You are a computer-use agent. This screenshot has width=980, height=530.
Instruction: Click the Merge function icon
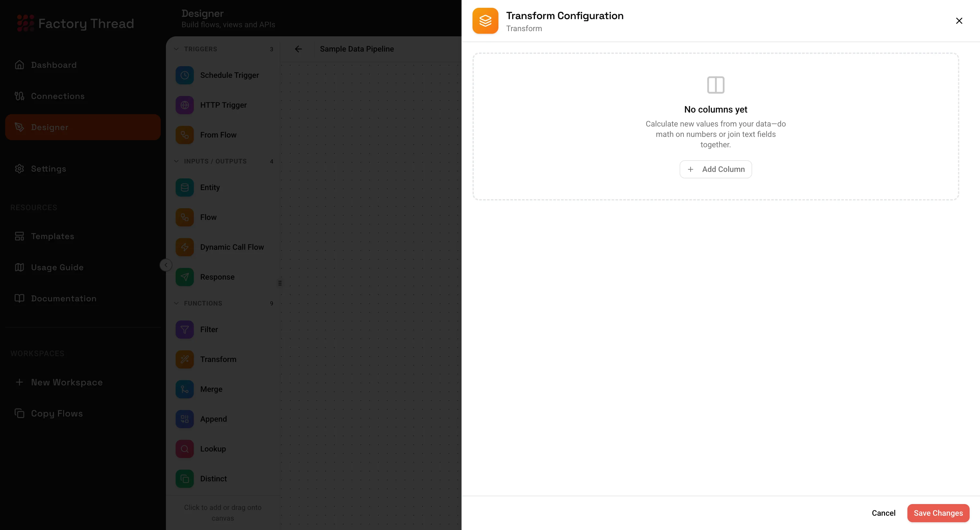coord(185,389)
